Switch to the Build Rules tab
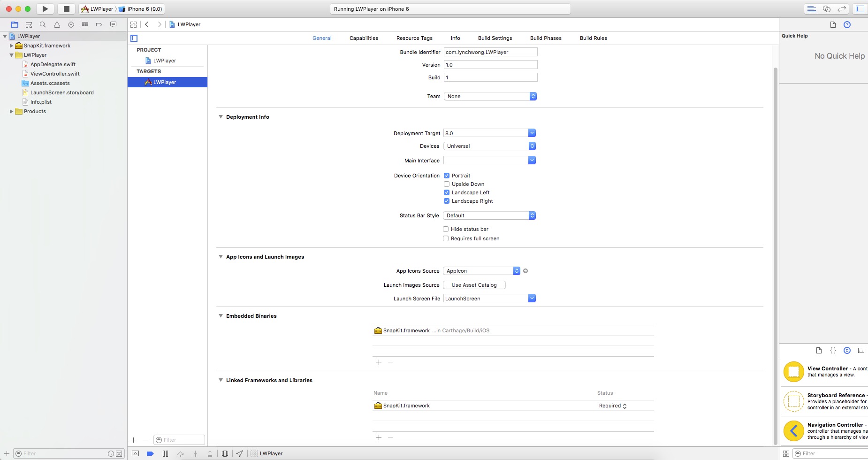The height and width of the screenshot is (460, 868). 593,38
